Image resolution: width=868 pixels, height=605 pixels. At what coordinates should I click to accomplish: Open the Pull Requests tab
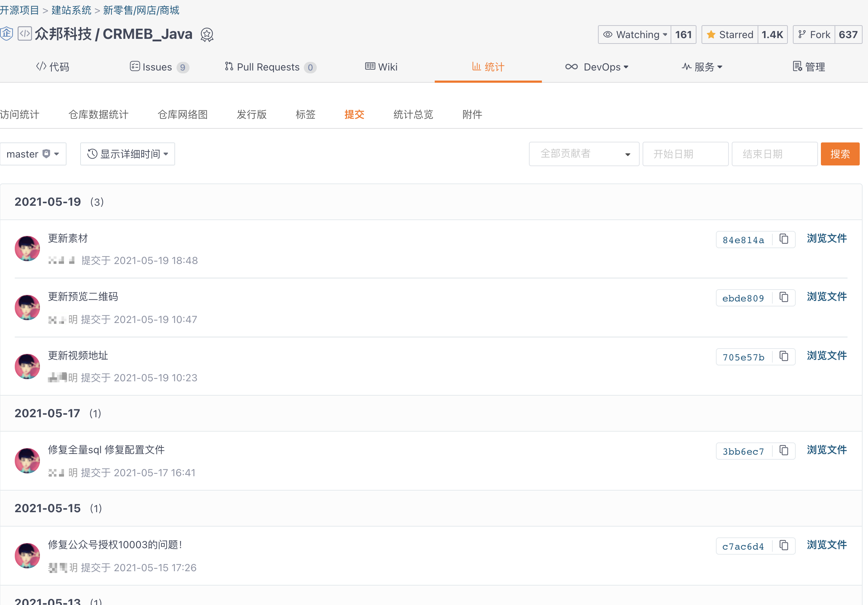(270, 67)
